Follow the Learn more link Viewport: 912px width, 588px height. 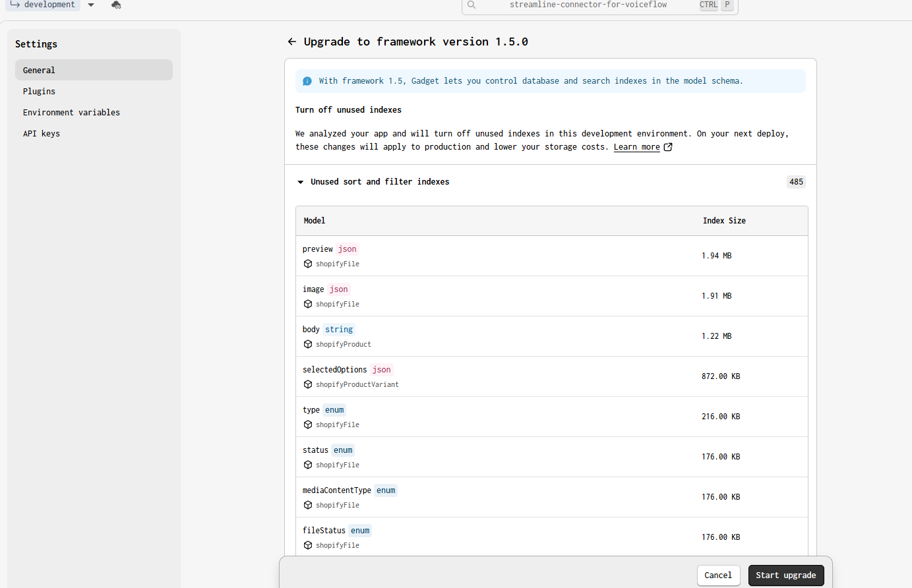[636, 147]
